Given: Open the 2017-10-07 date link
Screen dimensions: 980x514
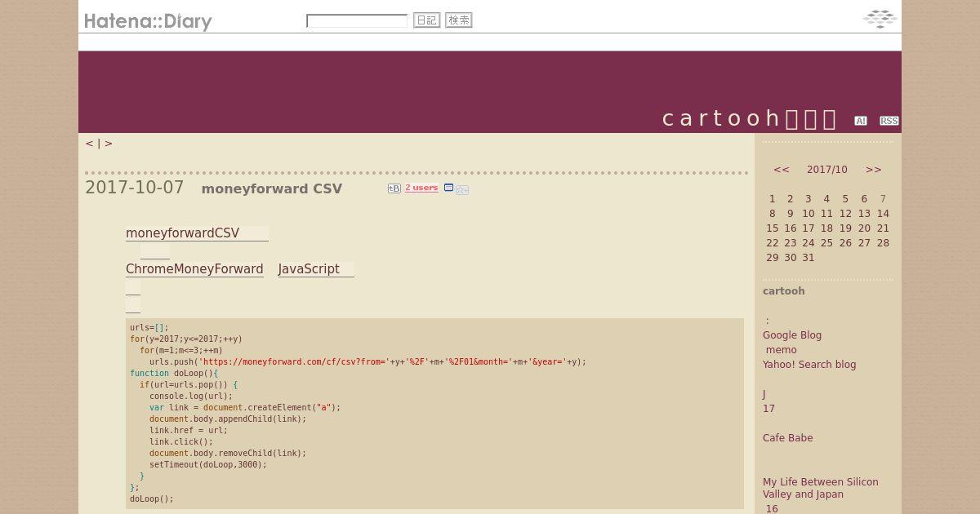Looking at the screenshot, I should point(135,188).
